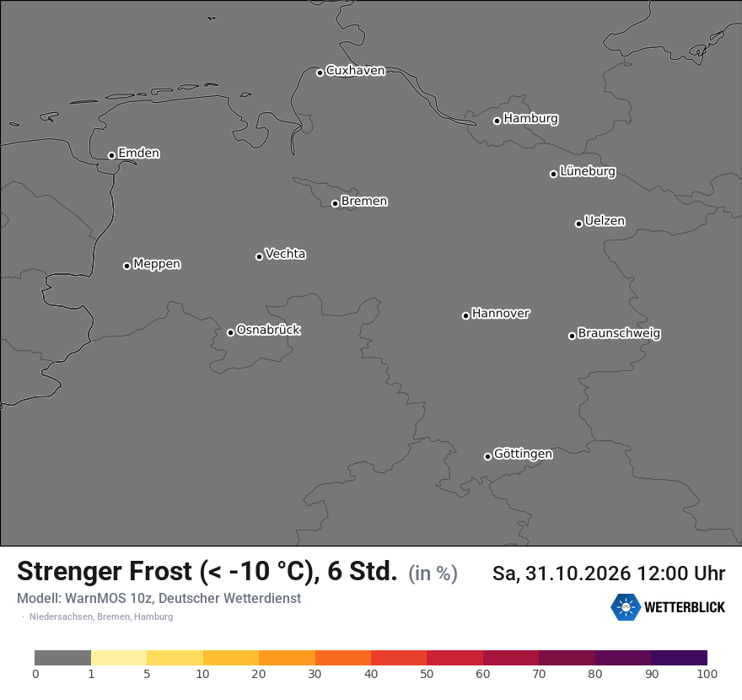Select the Vechta city marker dot
The height and width of the screenshot is (700, 742).
[259, 256]
